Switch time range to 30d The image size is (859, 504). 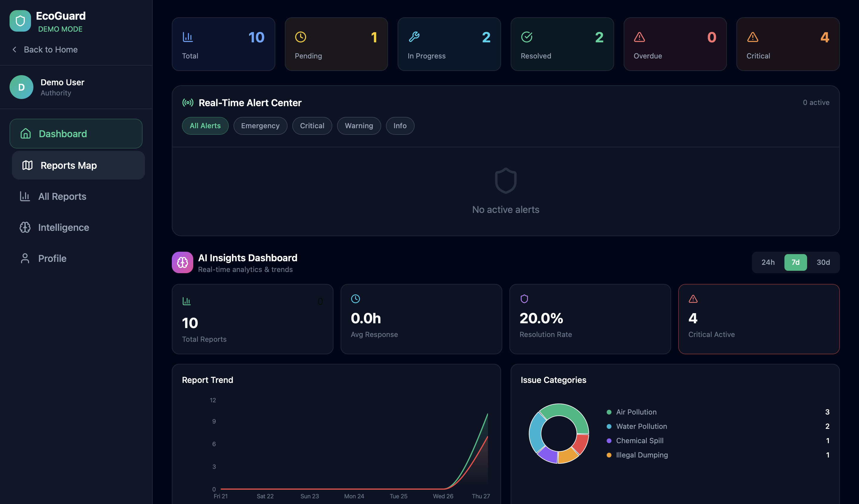(x=823, y=262)
